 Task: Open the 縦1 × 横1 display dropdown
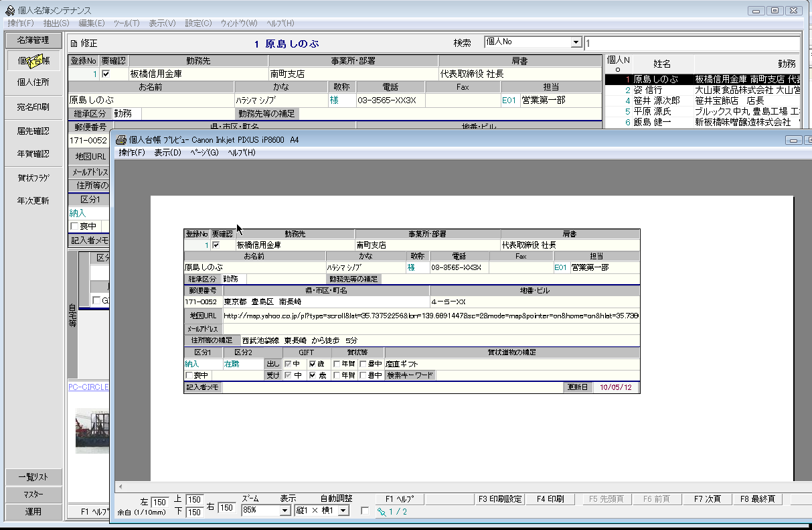[x=344, y=511]
